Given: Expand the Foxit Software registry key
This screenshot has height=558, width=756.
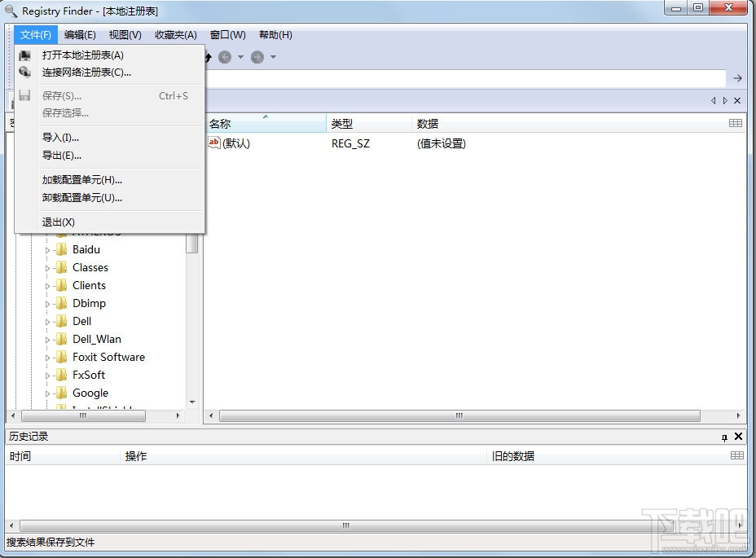Looking at the screenshot, I should coord(47,357).
